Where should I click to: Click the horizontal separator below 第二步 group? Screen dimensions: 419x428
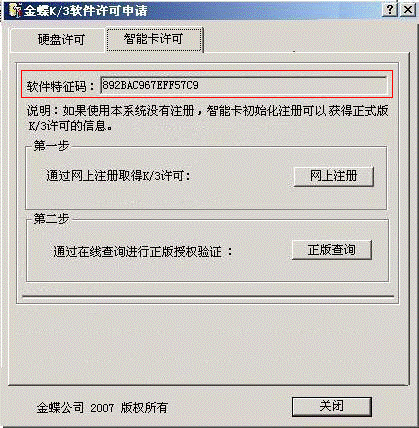[208, 296]
